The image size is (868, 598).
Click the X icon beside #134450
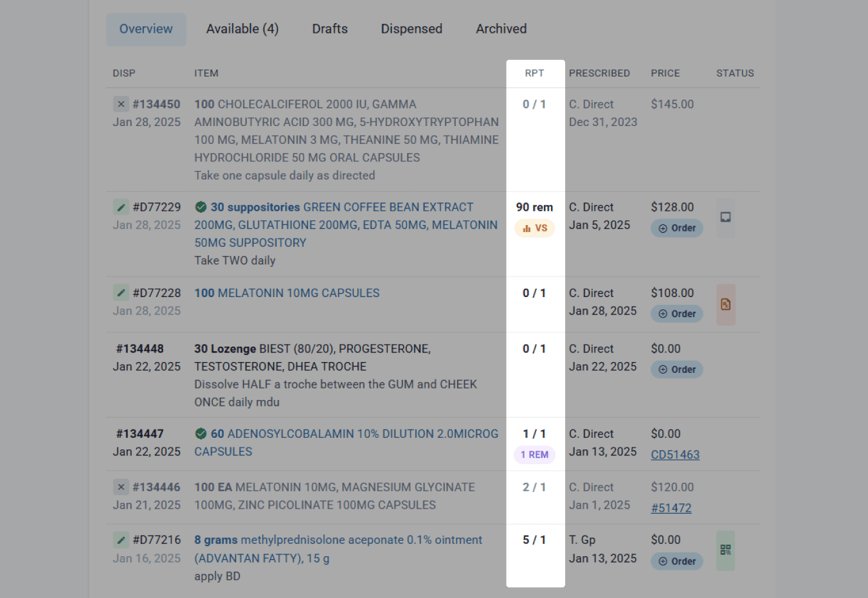121,104
